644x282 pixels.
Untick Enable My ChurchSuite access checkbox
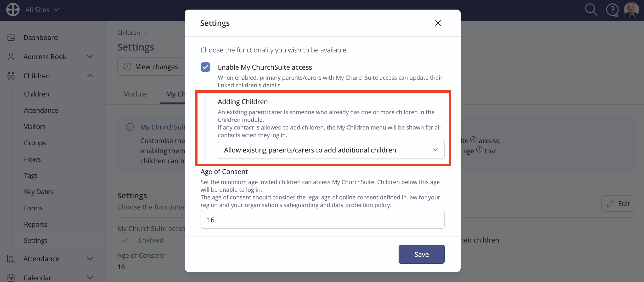point(205,67)
